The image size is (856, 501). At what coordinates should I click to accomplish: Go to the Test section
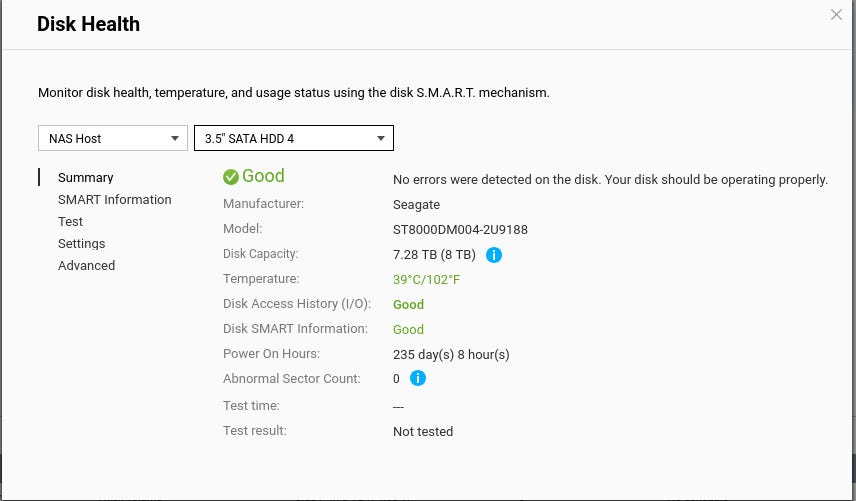70,222
